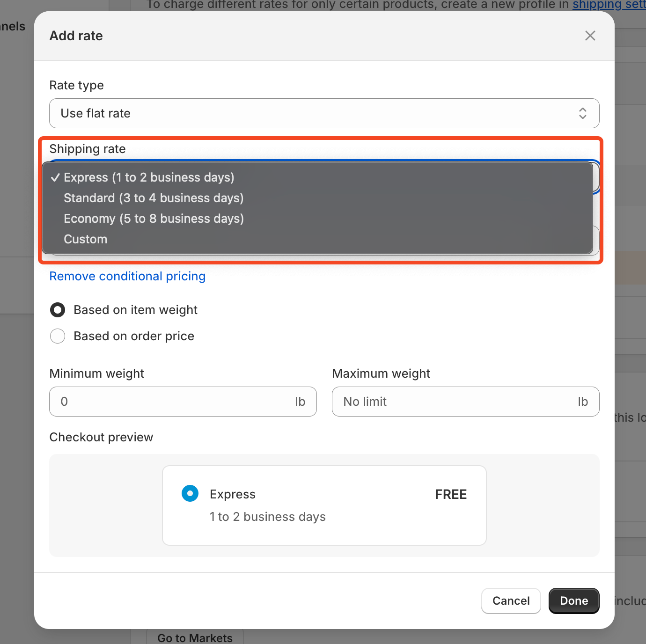
Task: Choose Based on item weight option
Action: coord(58,310)
